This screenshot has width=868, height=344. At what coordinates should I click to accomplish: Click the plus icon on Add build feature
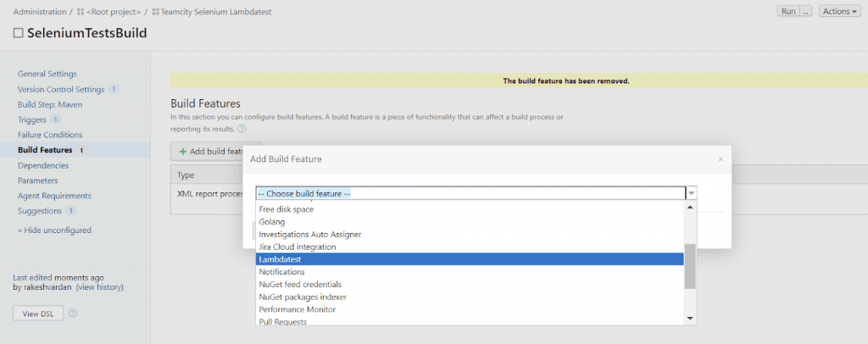pos(183,151)
